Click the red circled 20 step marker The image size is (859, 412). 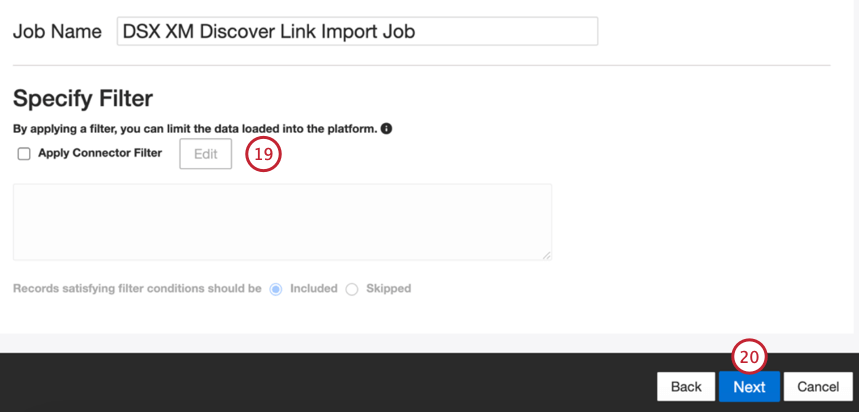(749, 357)
